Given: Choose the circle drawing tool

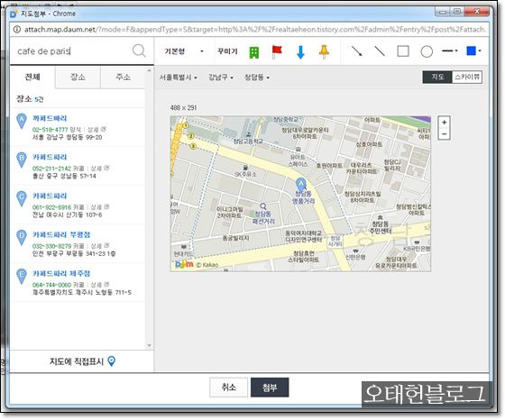Looking at the screenshot, I should coord(427,51).
